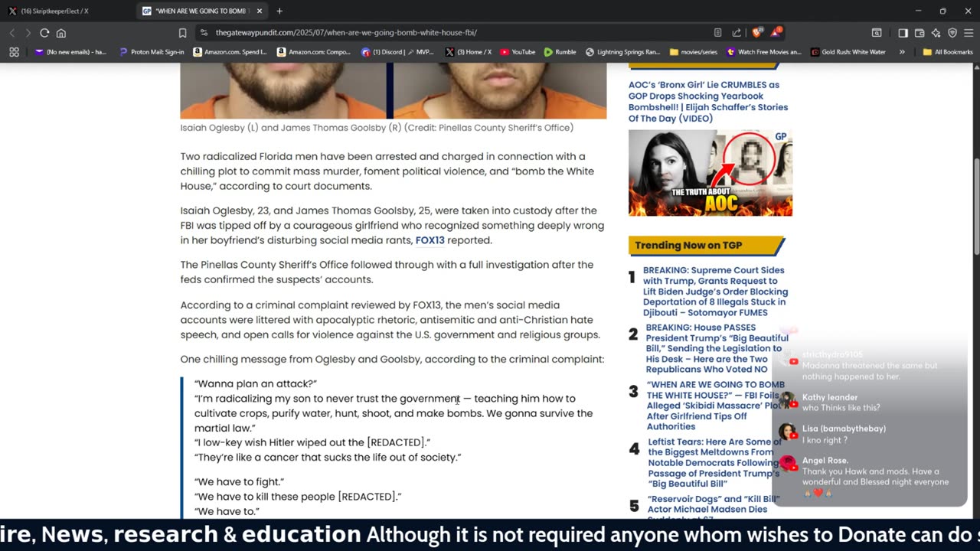This screenshot has height=551, width=980.
Task: Open a new browser tab
Action: 279,11
